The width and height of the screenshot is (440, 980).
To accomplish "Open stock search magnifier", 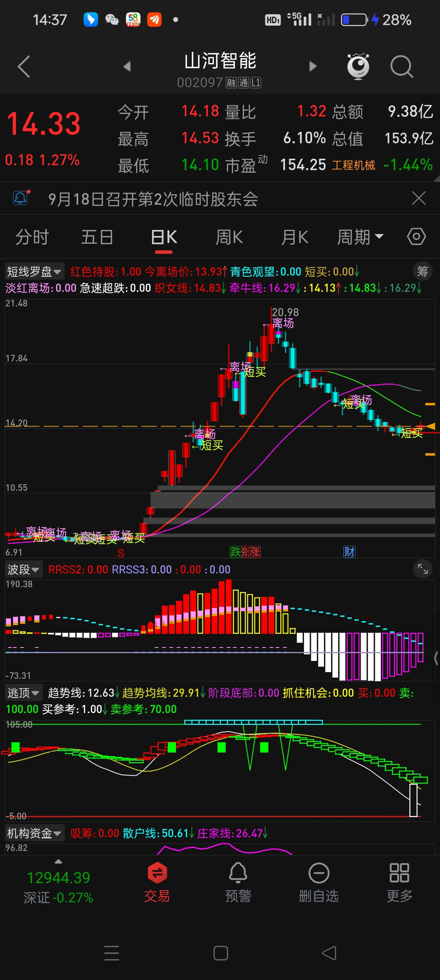I will click(x=402, y=66).
